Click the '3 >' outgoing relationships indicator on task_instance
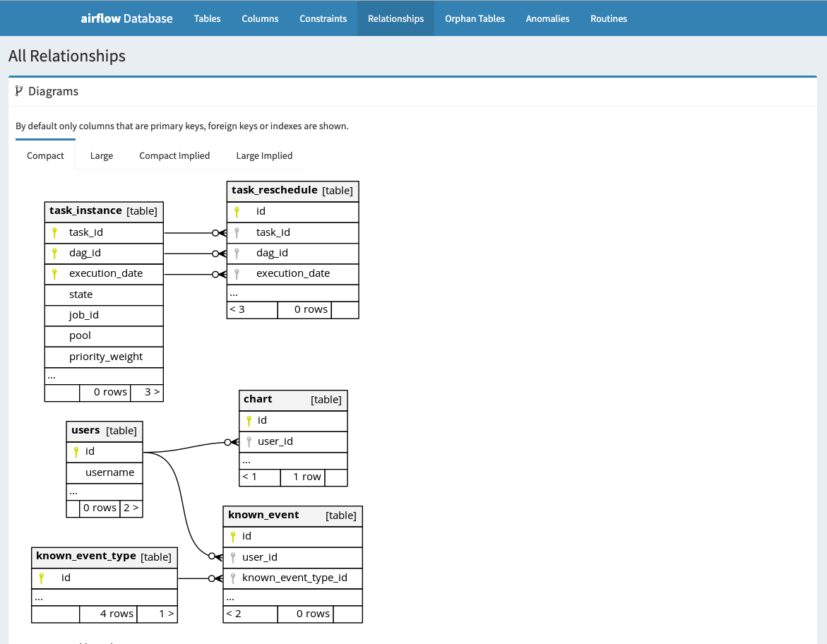The height and width of the screenshot is (644, 827). (150, 392)
